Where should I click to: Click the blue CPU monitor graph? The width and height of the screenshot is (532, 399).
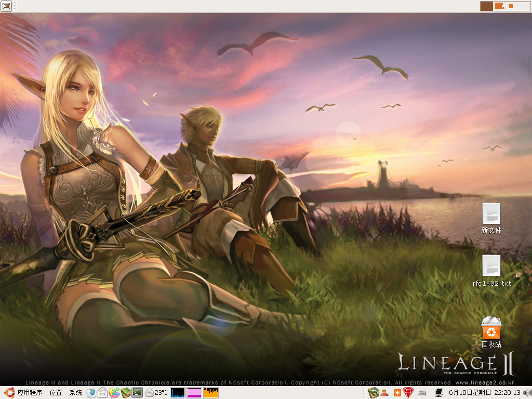[178, 393]
